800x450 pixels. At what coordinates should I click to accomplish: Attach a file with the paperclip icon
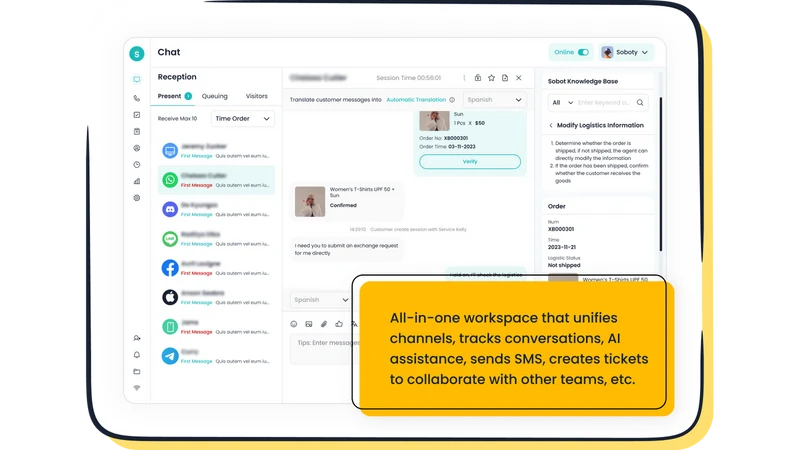tap(324, 324)
